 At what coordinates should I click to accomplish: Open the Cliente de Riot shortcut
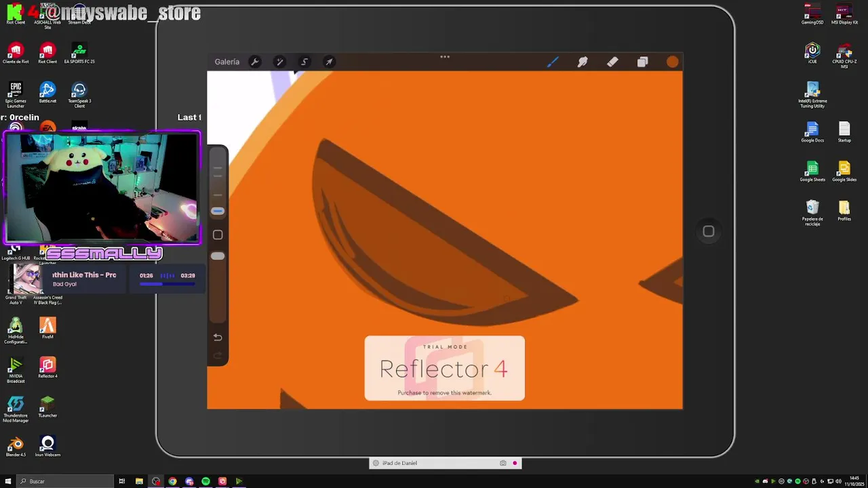click(16, 54)
